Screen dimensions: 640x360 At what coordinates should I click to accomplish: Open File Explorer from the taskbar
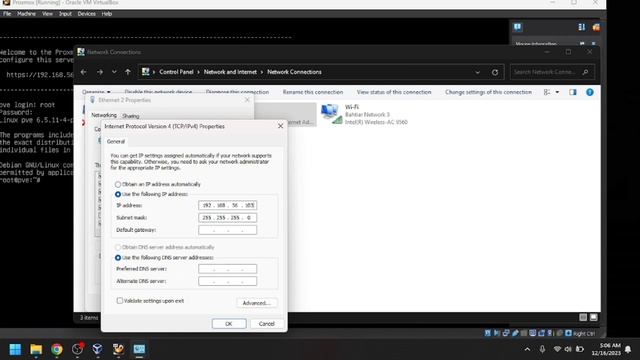click(x=36, y=349)
